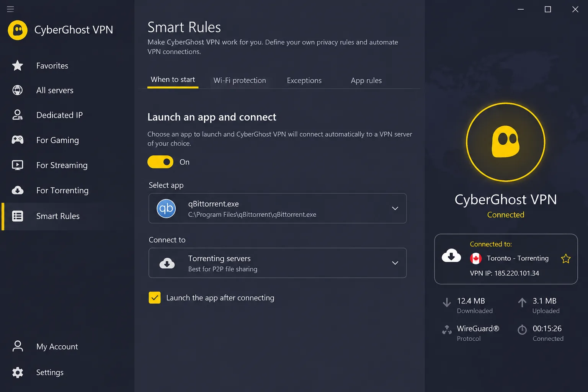Open the App rules tab
The image size is (588, 392).
tap(366, 80)
